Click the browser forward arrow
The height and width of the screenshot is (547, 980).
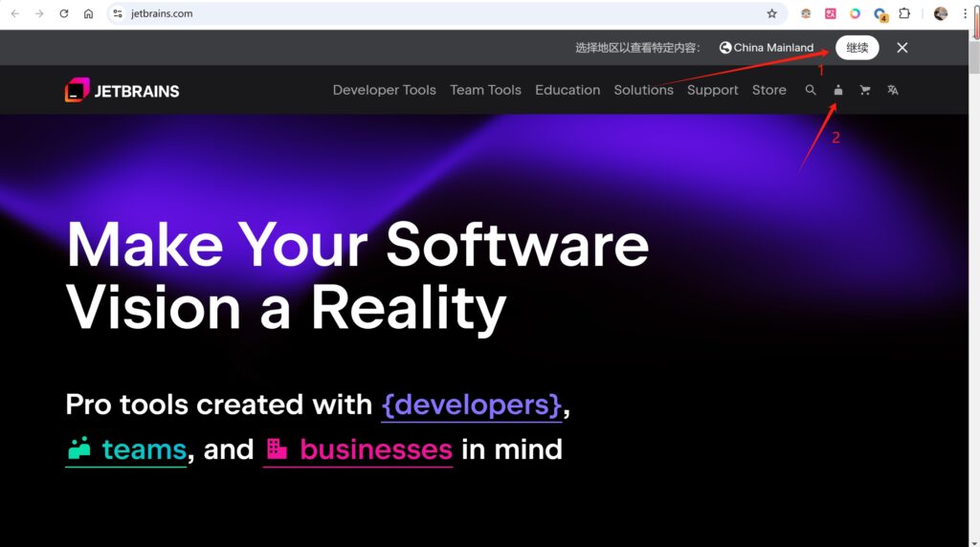pos(39,13)
